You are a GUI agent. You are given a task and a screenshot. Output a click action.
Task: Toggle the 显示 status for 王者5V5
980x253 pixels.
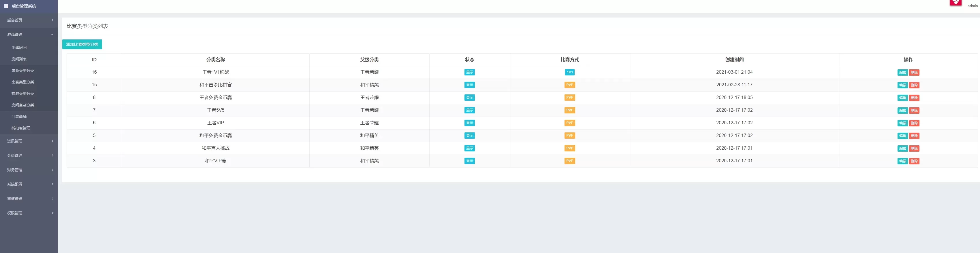click(x=469, y=110)
